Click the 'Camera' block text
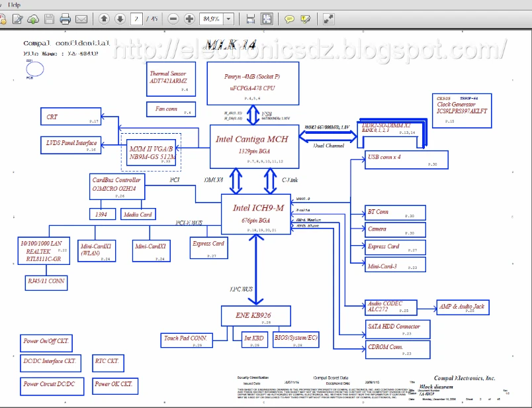This screenshot has height=408, width=532. 377,229
